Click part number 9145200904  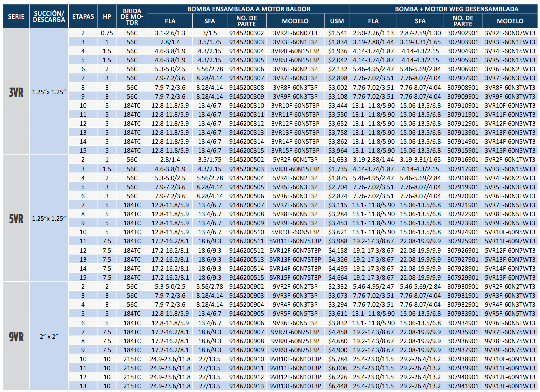247,304
